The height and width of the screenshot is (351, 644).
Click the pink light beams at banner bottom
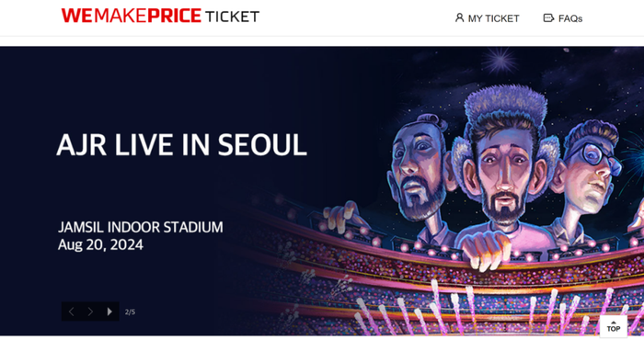click(x=493, y=310)
